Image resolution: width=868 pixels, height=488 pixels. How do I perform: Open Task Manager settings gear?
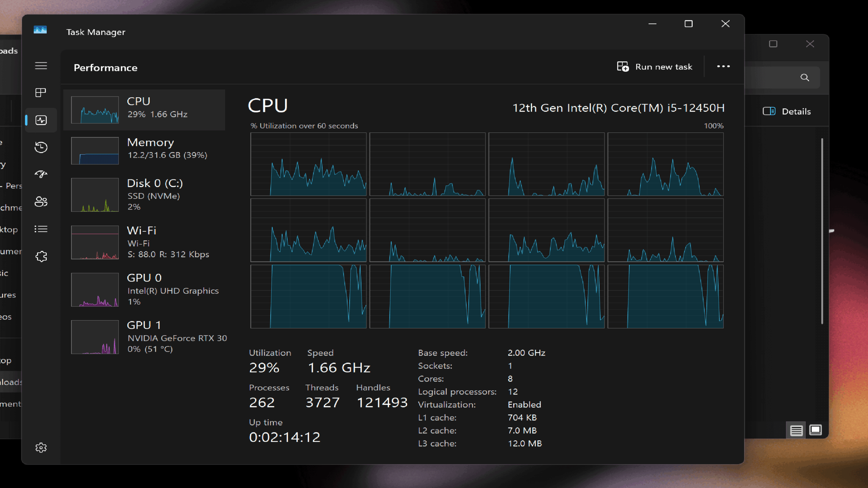41,448
